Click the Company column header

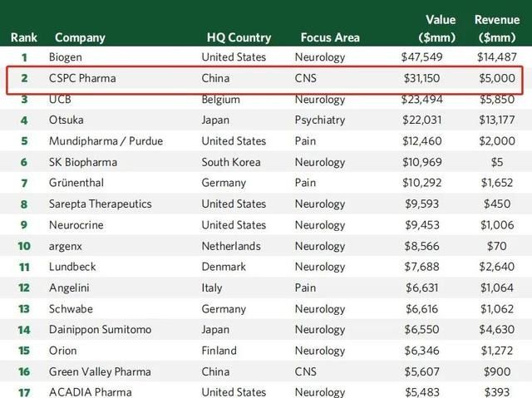[x=80, y=37]
